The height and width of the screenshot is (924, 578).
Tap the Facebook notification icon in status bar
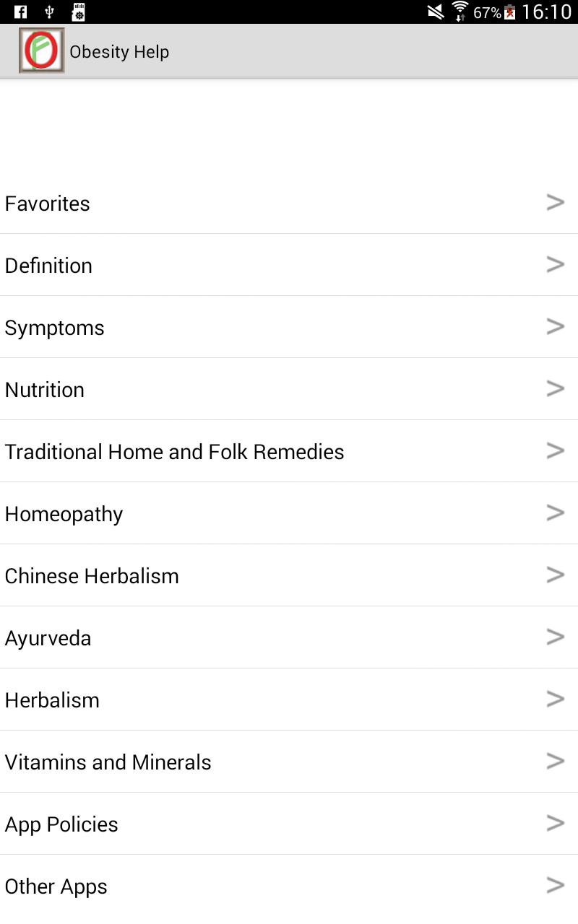pos(20,12)
